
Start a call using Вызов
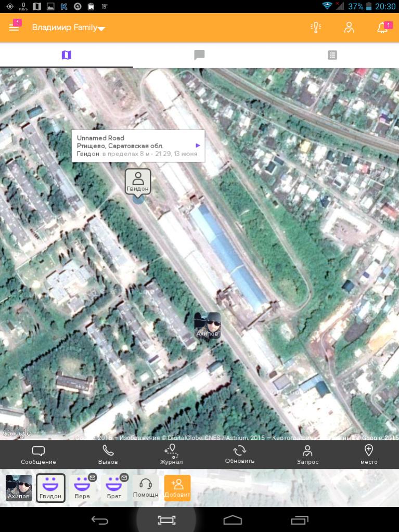click(x=108, y=455)
